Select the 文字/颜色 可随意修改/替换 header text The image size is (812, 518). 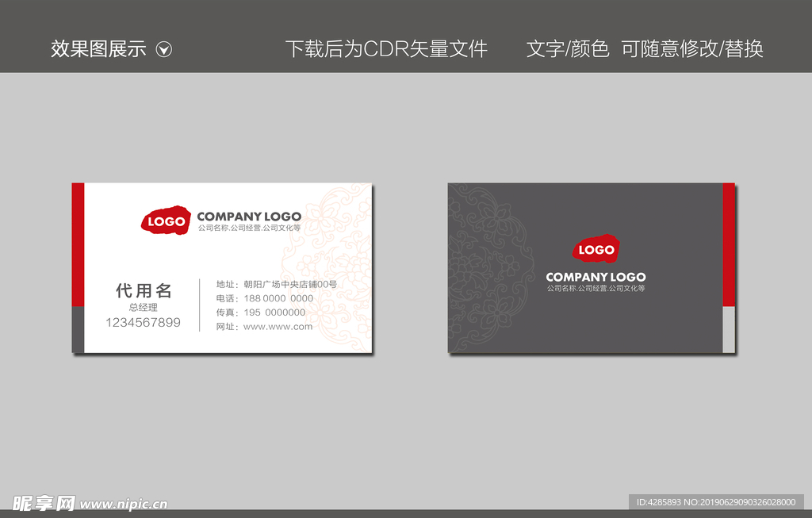point(645,48)
